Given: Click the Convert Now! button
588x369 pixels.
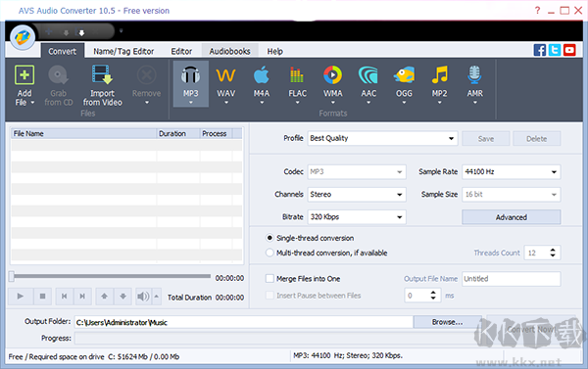Looking at the screenshot, I should click(x=530, y=329).
